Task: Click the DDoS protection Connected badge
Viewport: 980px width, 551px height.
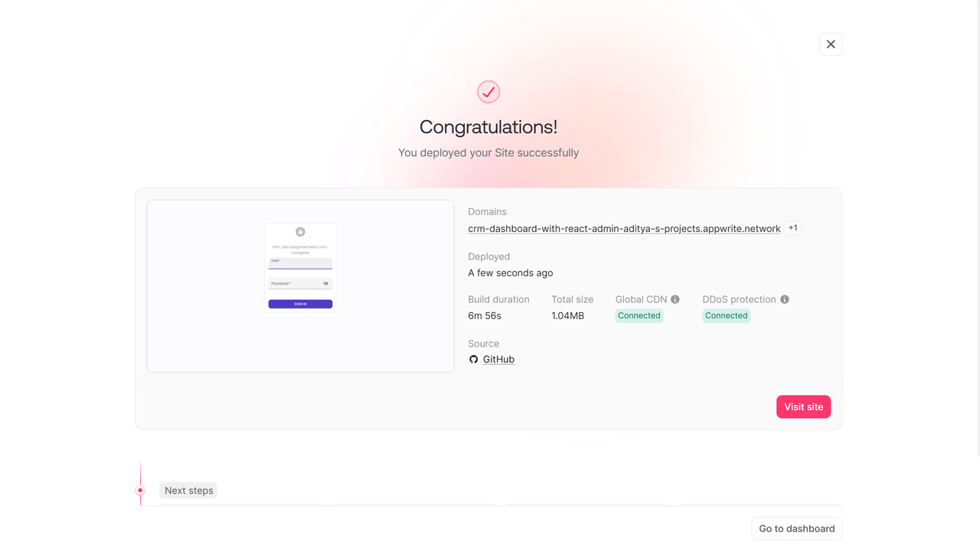Action: point(726,315)
